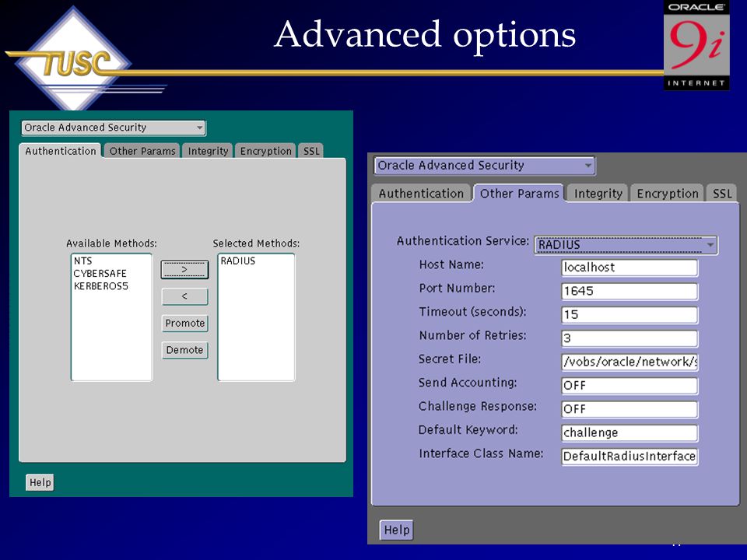The width and height of the screenshot is (747, 560).
Task: Select NTS in Available Methods list
Action: pos(83,261)
